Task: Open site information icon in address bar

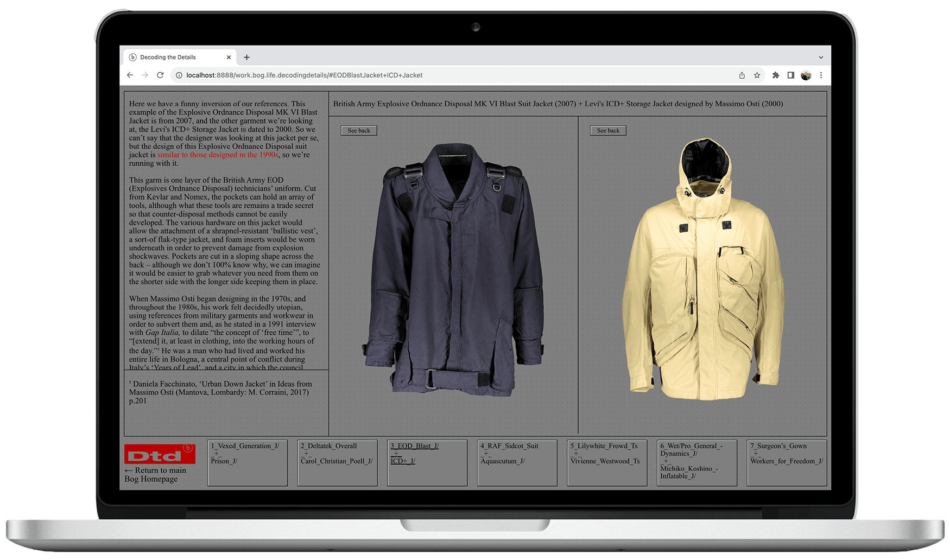Action: tap(179, 75)
